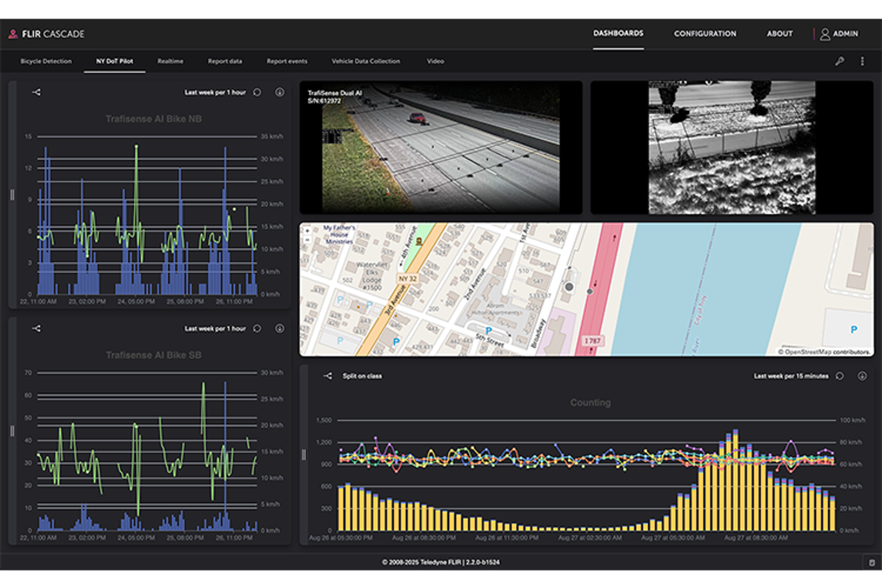
Task: Toggle Split on class for Counting chart
Action: 362,376
